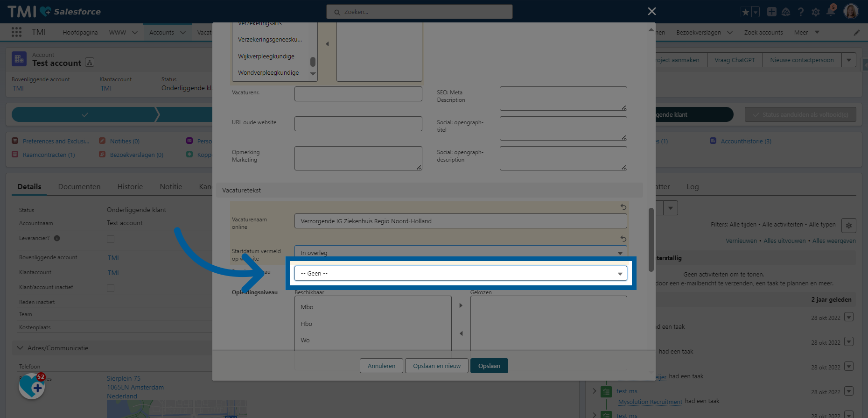Go to Hoofdpagina in navigation bar
This screenshot has height=418, width=868.
coord(80,32)
